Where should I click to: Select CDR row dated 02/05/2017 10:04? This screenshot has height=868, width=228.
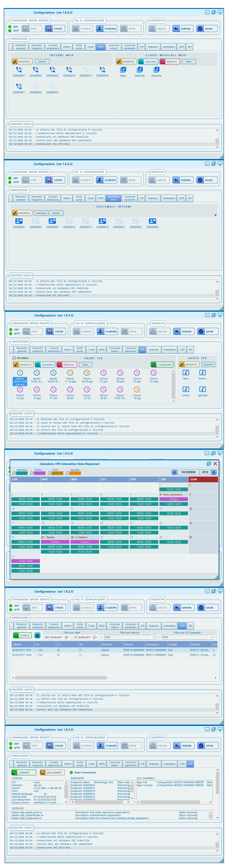[114, 655]
